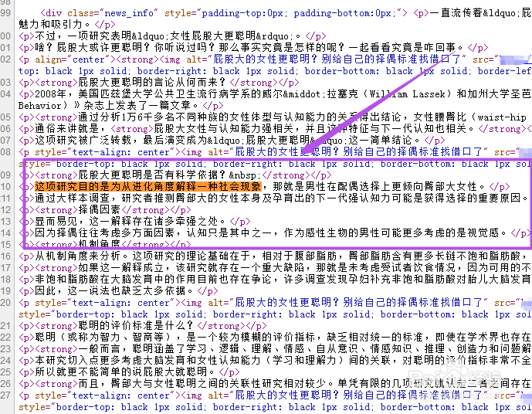The image size is (532, 414).
Task: Click the line starting 一般而言，聪明涵盖了学习
Action: coord(275,349)
